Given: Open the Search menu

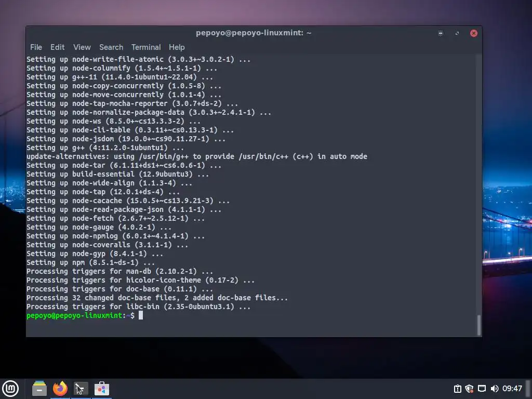Looking at the screenshot, I should (x=111, y=47).
